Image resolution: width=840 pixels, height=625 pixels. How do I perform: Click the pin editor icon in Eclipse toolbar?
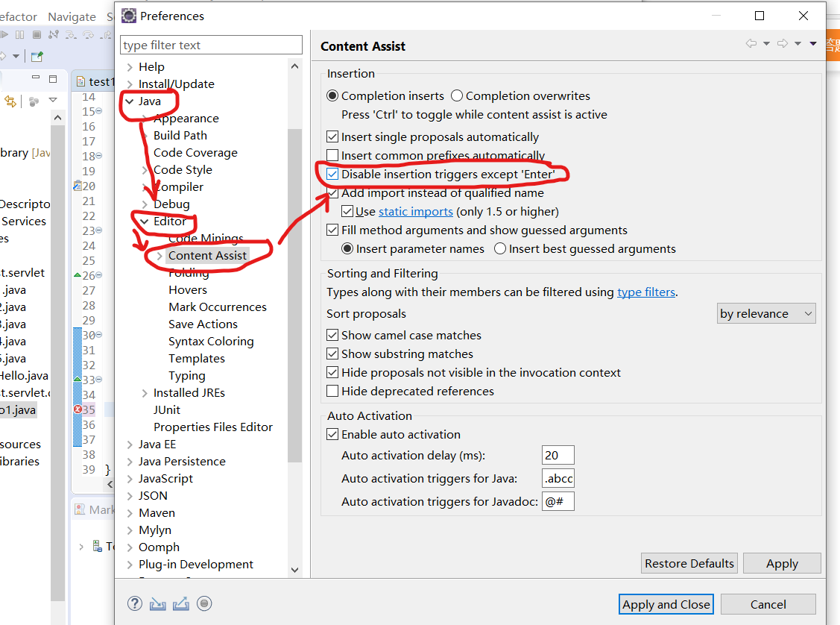click(x=37, y=56)
